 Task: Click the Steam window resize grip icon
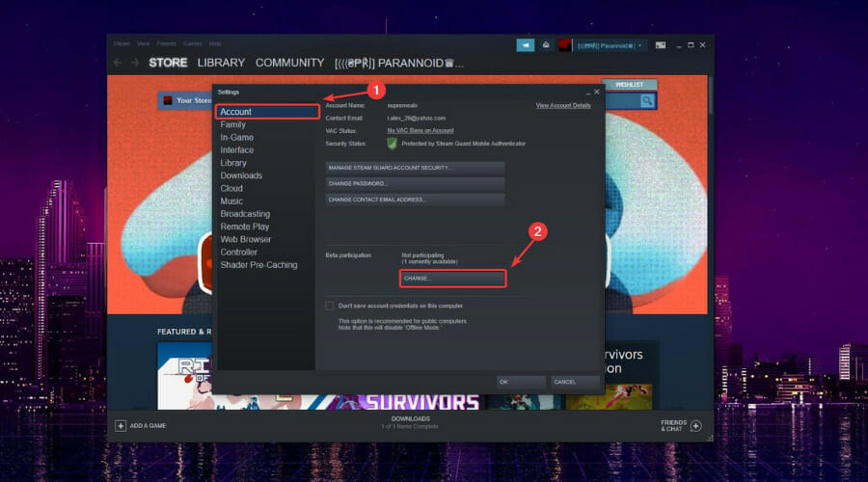coord(709,438)
